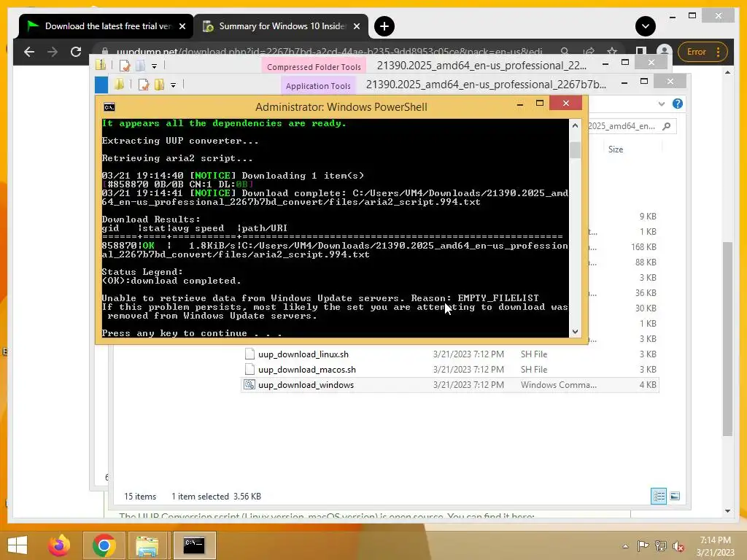Switch to 'Download the latest free trial' tab
The width and height of the screenshot is (747, 560).
point(106,26)
